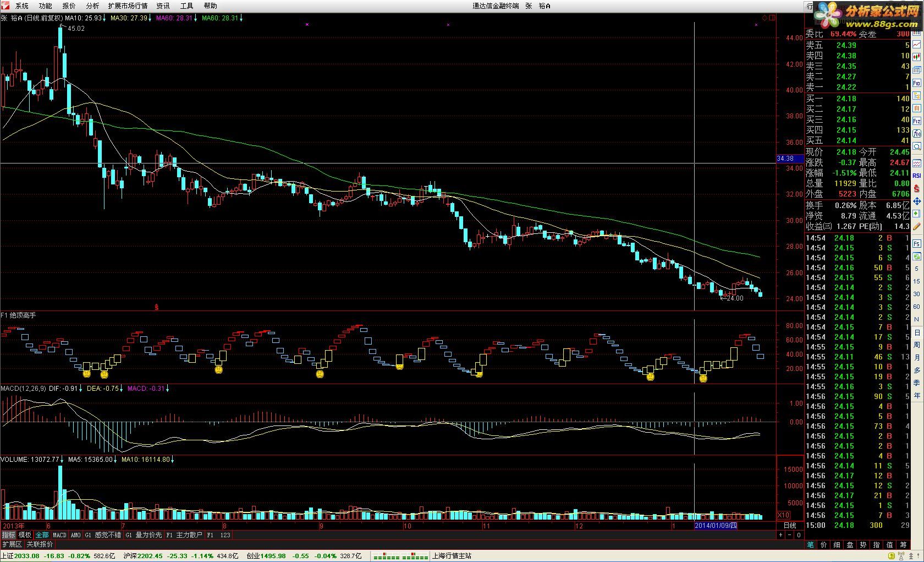Image resolution: width=924 pixels, height=562 pixels.
Task: Click the blue four-arrow move icon
Action: [x=917, y=201]
